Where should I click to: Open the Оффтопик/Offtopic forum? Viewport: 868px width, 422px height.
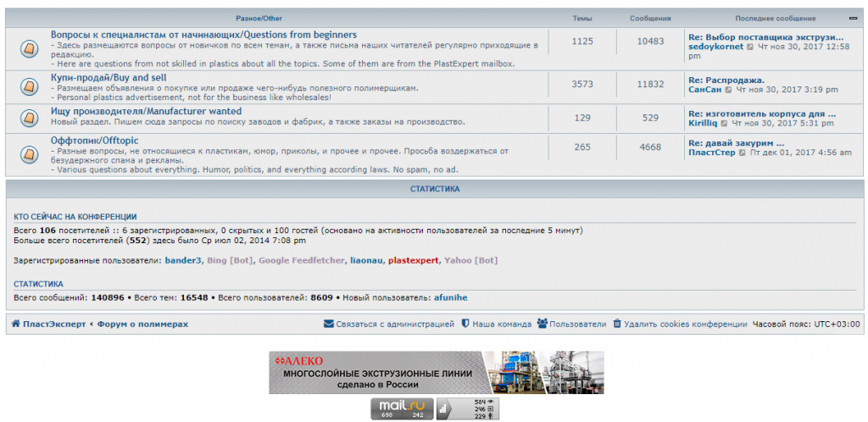point(94,140)
